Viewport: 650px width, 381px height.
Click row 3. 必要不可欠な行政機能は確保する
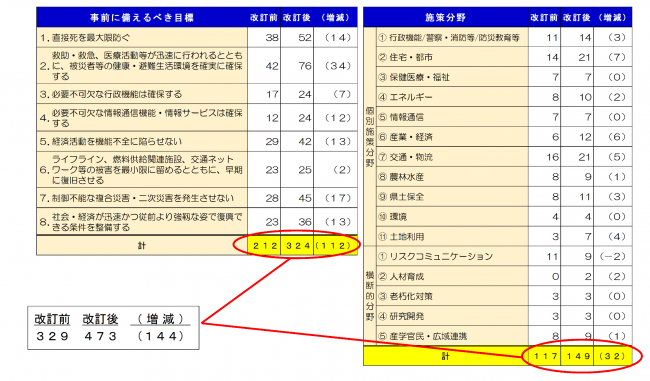142,94
